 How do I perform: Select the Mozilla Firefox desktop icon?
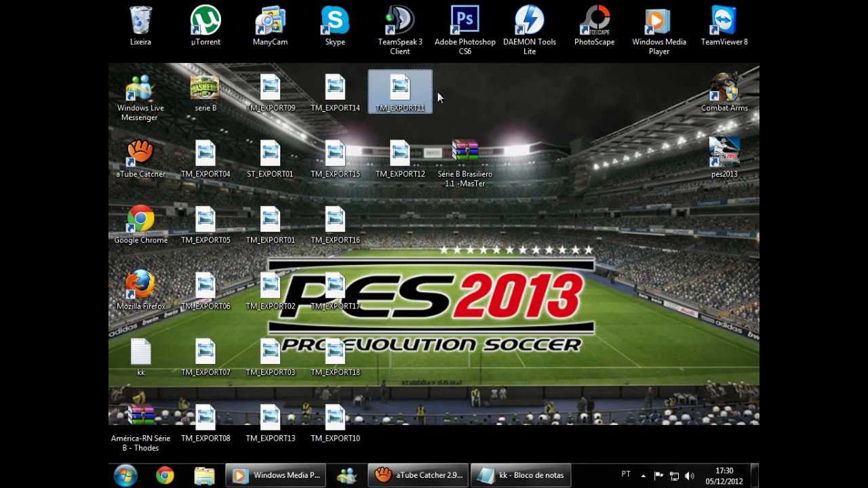(x=140, y=291)
